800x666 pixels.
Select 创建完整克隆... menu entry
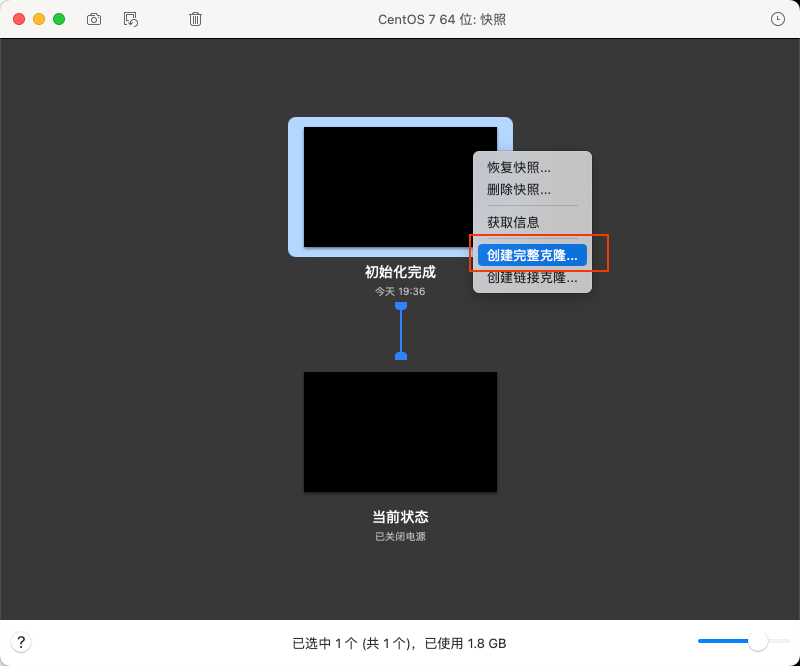532,255
